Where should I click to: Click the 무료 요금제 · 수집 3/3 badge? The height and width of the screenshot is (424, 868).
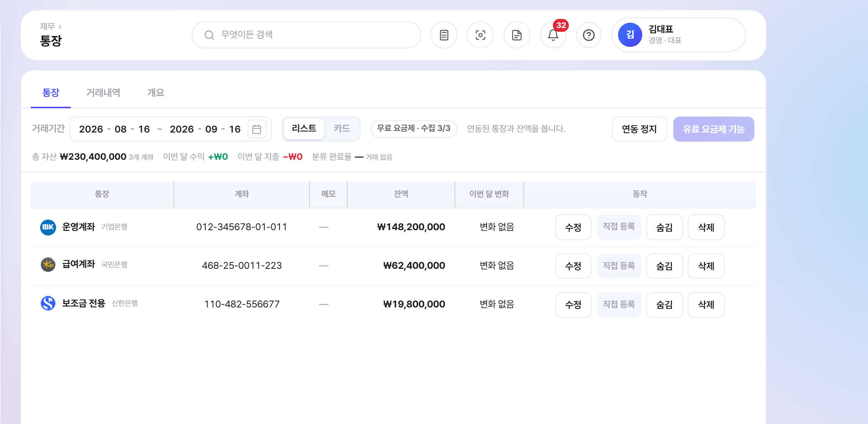(x=414, y=129)
